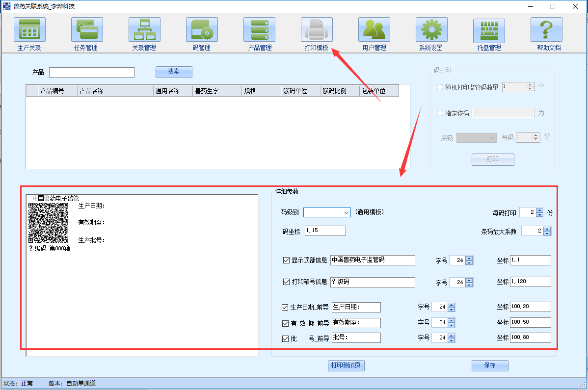The image size is (588, 390).
Task: Open the 码管理 toolbar icon
Action: 202,29
